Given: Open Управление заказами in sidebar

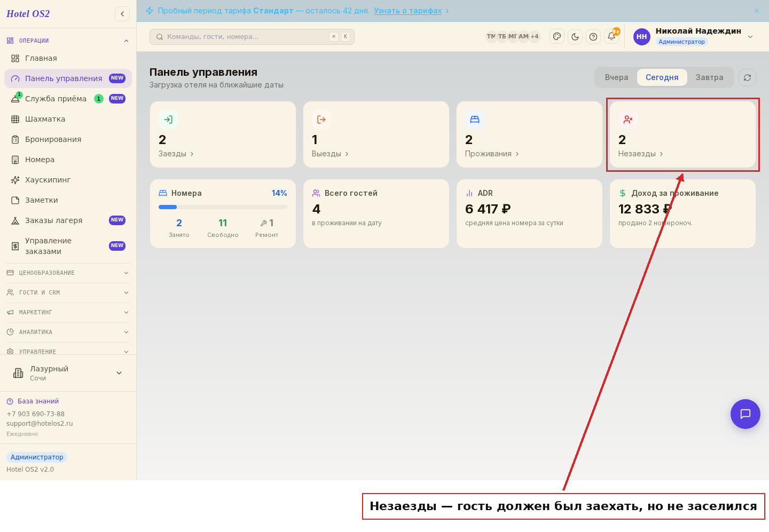Looking at the screenshot, I should [x=68, y=246].
